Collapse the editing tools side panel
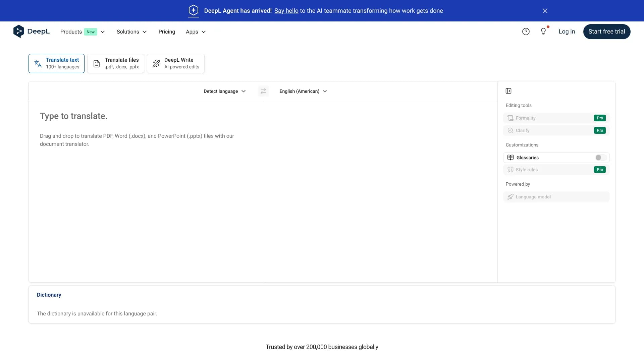This screenshot has height=362, width=644. click(x=508, y=91)
